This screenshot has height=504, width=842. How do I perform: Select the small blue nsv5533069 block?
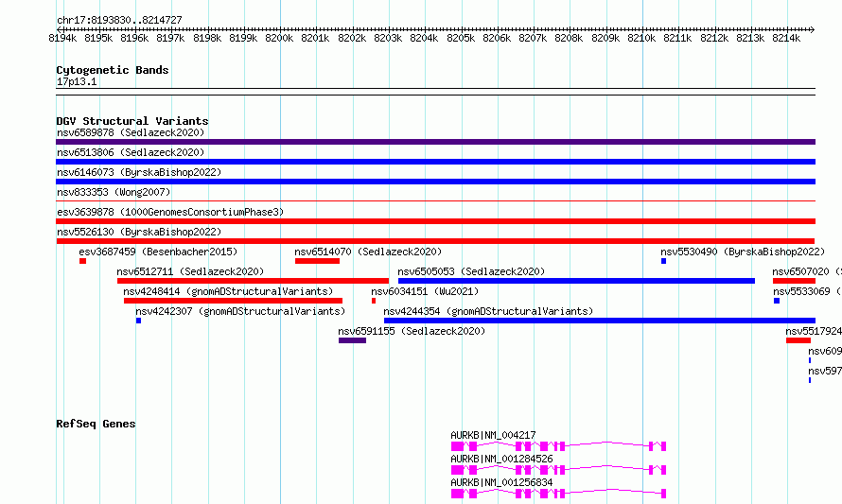777,301
